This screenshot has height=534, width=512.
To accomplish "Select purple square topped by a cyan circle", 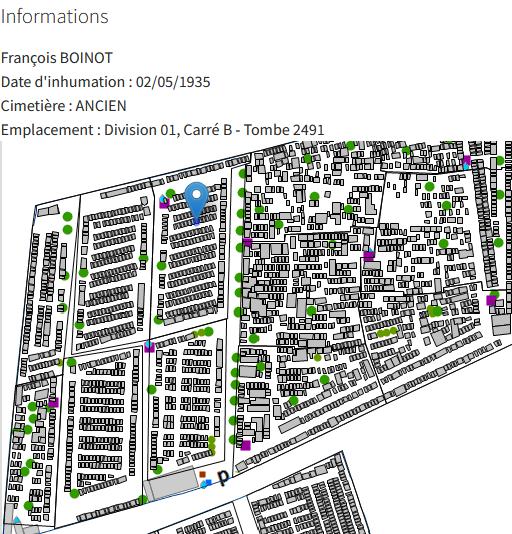I will point(149,347).
